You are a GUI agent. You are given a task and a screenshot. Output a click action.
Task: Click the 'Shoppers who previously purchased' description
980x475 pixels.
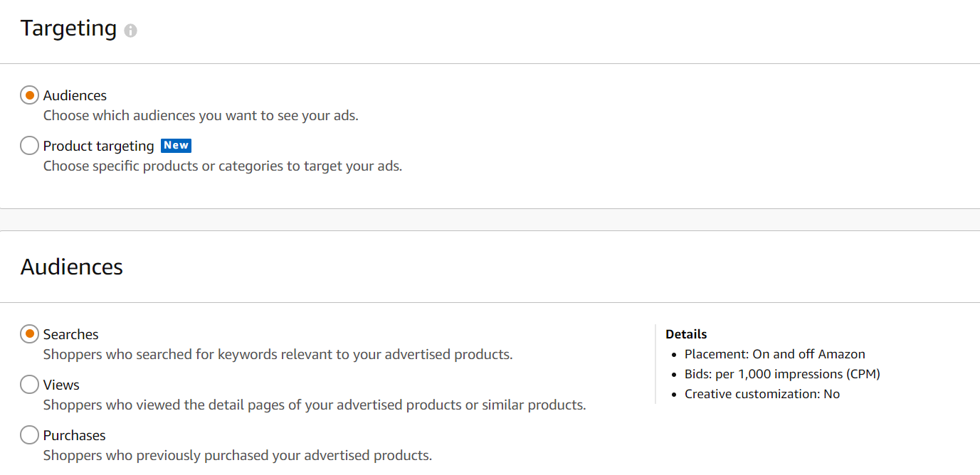[238, 455]
